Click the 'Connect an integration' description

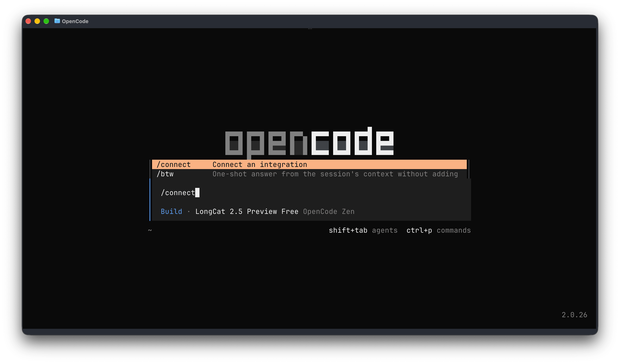tap(260, 164)
